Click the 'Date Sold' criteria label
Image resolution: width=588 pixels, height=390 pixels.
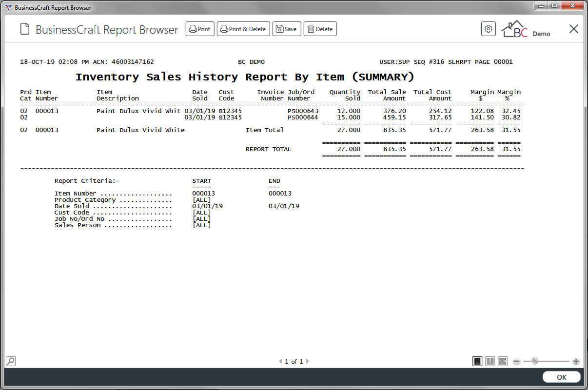pos(72,206)
